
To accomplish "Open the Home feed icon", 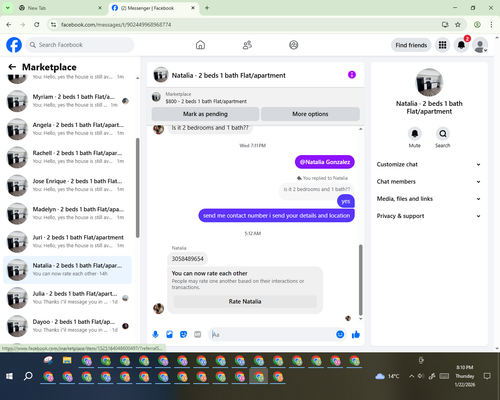I will click(200, 45).
